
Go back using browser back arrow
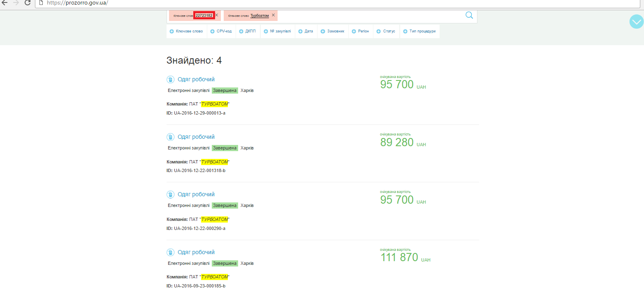click(5, 3)
